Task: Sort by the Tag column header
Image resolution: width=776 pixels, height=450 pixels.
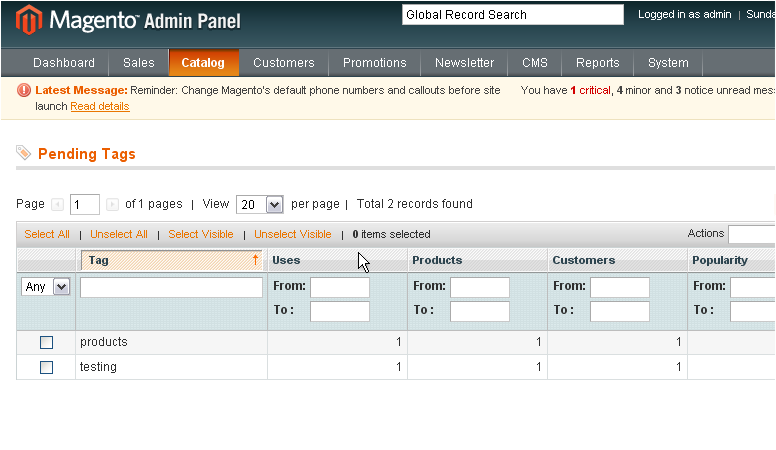Action: pos(171,260)
